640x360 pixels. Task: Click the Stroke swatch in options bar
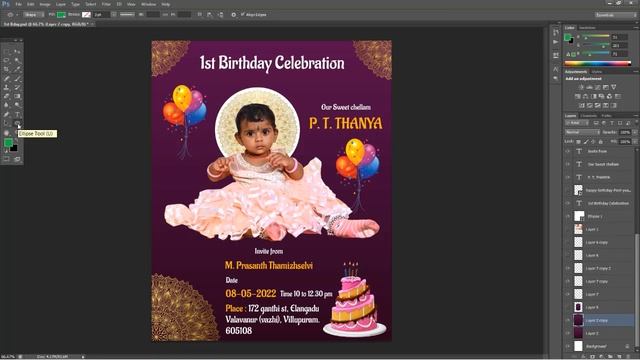[86, 15]
